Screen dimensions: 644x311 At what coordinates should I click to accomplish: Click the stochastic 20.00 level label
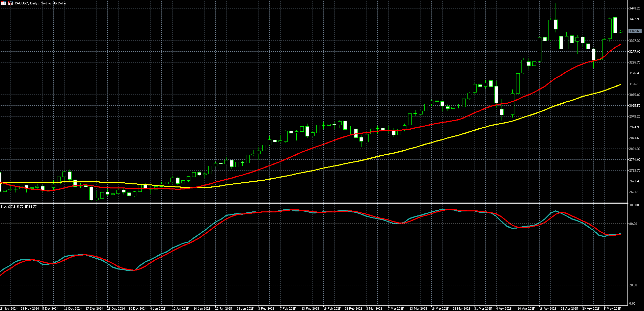[634, 285]
